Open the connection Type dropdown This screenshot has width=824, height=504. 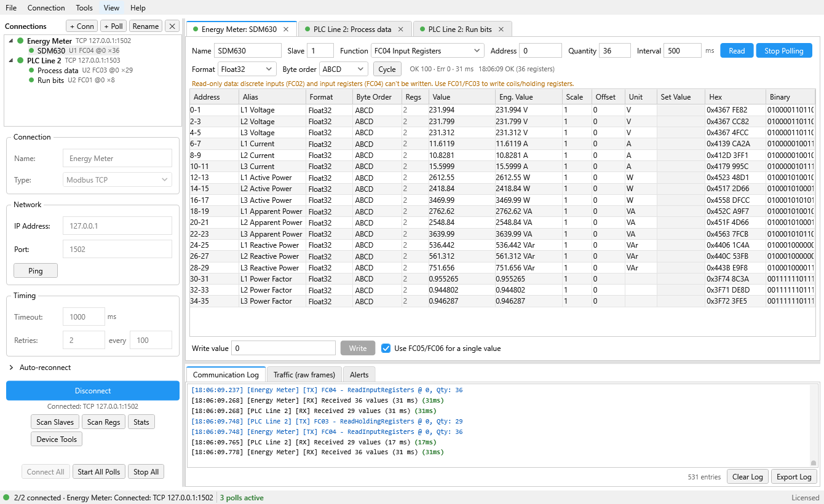117,180
